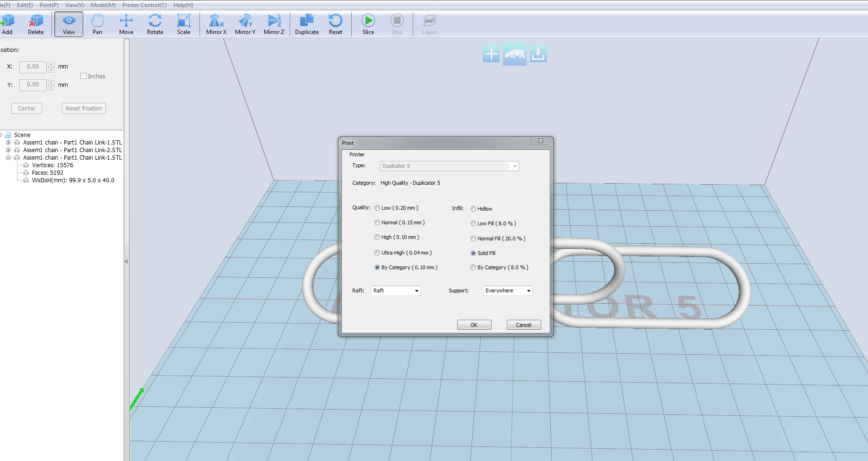868x461 pixels.
Task: Open the printer Type dropdown
Action: coord(450,166)
